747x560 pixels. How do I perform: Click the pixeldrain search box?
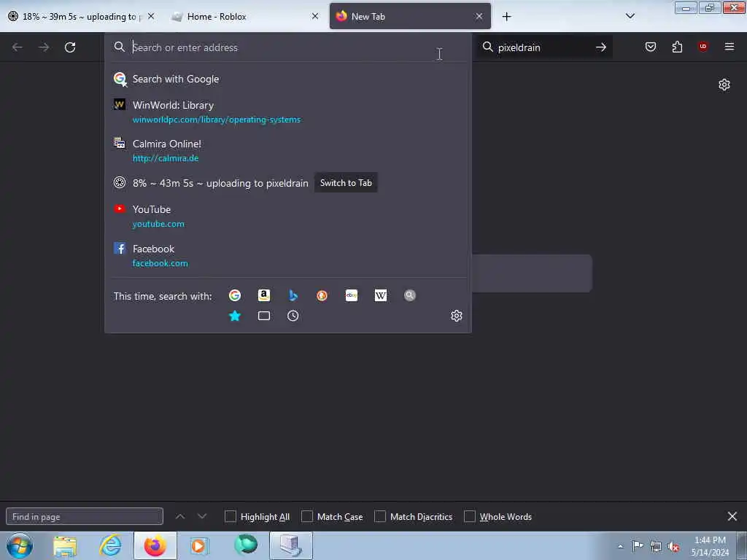tap(543, 47)
